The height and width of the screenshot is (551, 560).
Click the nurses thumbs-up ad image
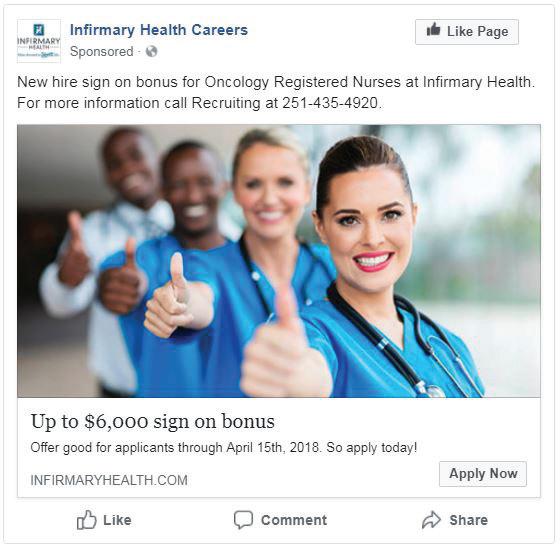click(279, 261)
